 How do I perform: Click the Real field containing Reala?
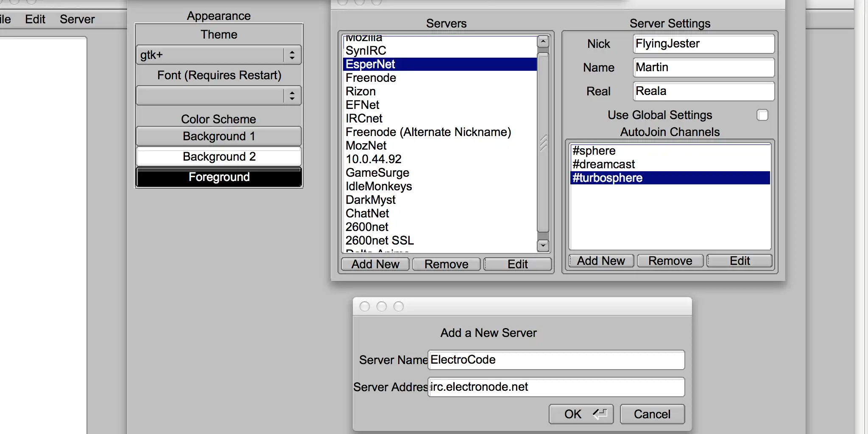704,91
